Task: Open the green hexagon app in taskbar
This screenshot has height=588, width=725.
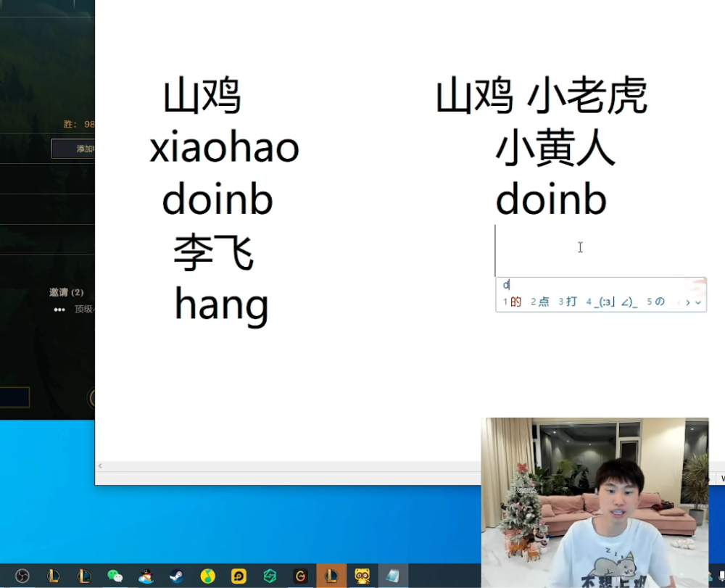Action: tap(270, 576)
